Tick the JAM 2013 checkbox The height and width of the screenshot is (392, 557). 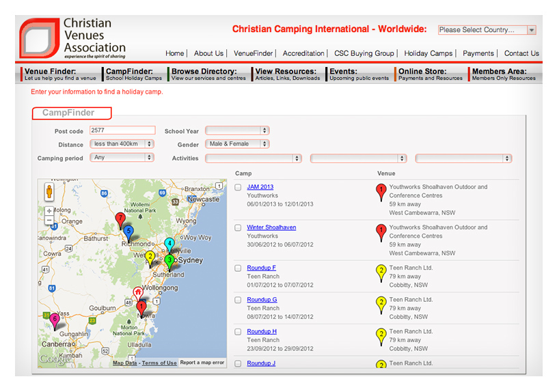(238, 187)
